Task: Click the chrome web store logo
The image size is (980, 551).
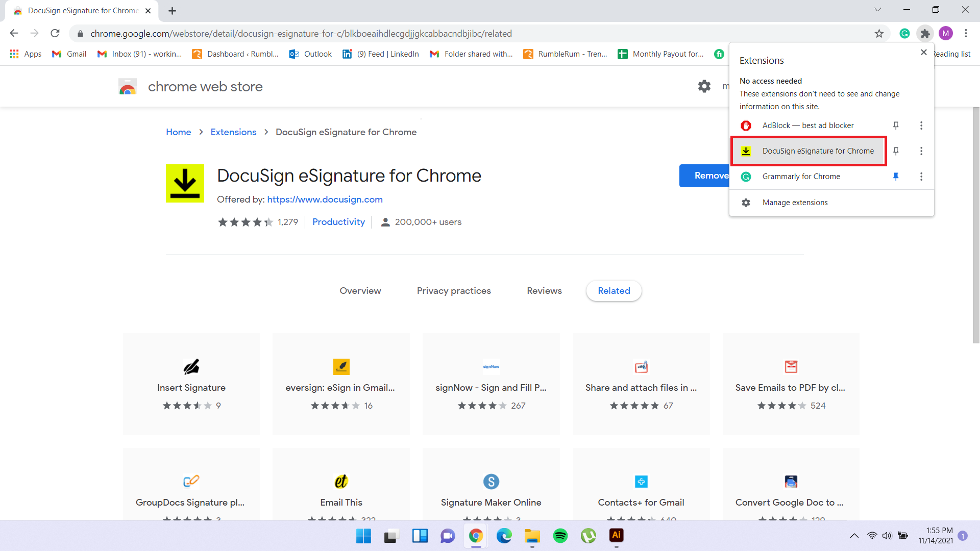Action: [190, 87]
